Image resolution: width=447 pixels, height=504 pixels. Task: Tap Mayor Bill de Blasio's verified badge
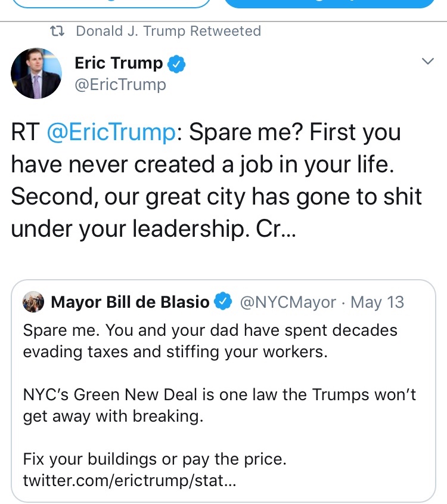click(223, 302)
